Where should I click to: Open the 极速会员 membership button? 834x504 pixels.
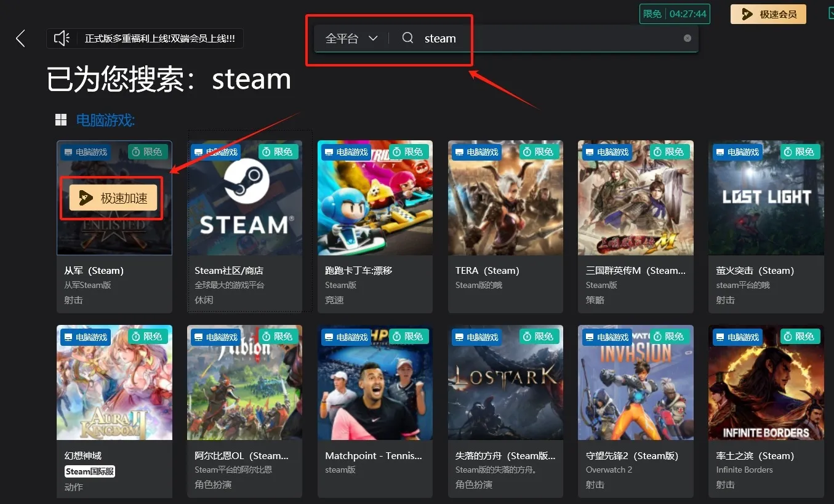click(x=768, y=14)
